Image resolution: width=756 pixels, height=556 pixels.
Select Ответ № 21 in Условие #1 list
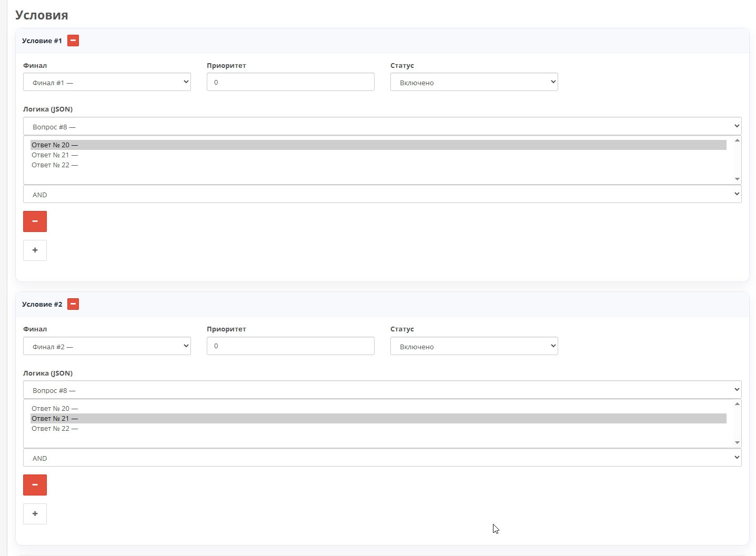[x=55, y=155]
